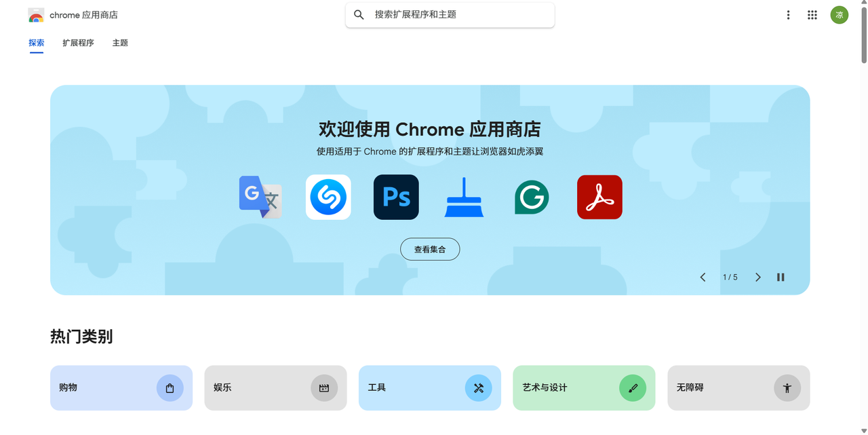Image resolution: width=868 pixels, height=435 pixels.
Task: Select the 艺术与设计 category card
Action: (584, 387)
